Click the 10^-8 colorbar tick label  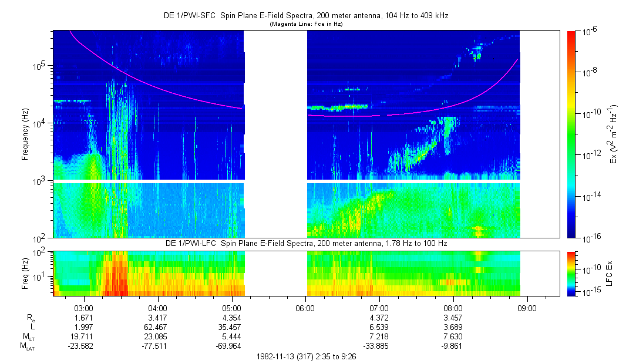(x=588, y=72)
